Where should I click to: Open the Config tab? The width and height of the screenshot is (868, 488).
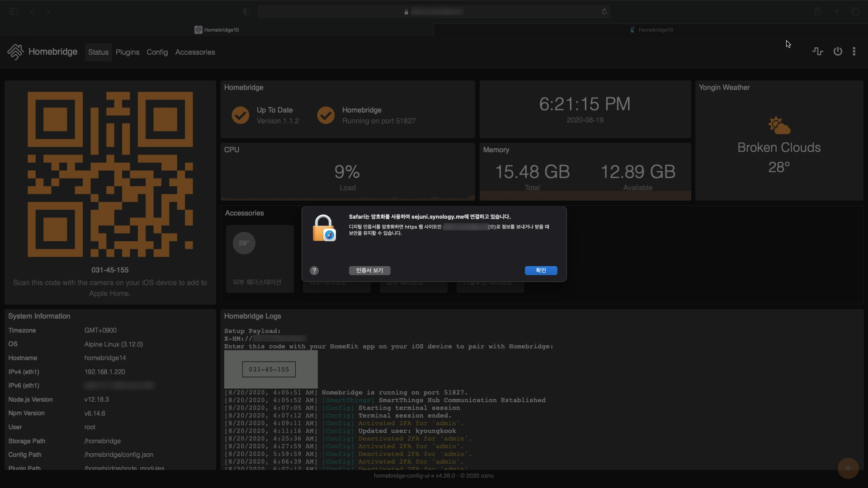(x=157, y=52)
